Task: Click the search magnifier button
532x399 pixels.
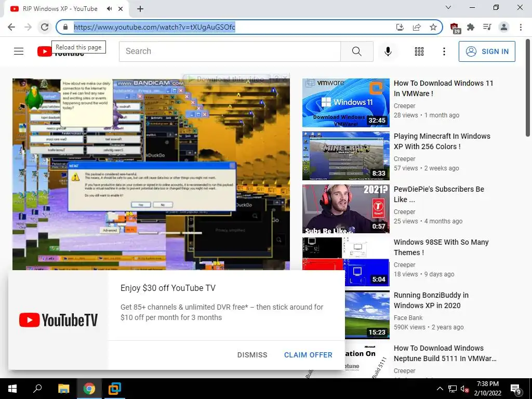Action: coord(356,51)
